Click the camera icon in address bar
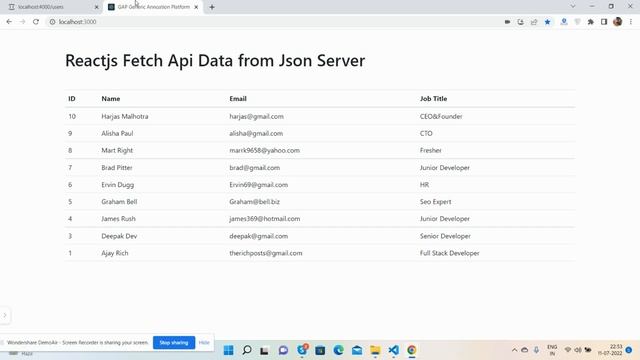This screenshot has height=360, width=640. (x=507, y=22)
